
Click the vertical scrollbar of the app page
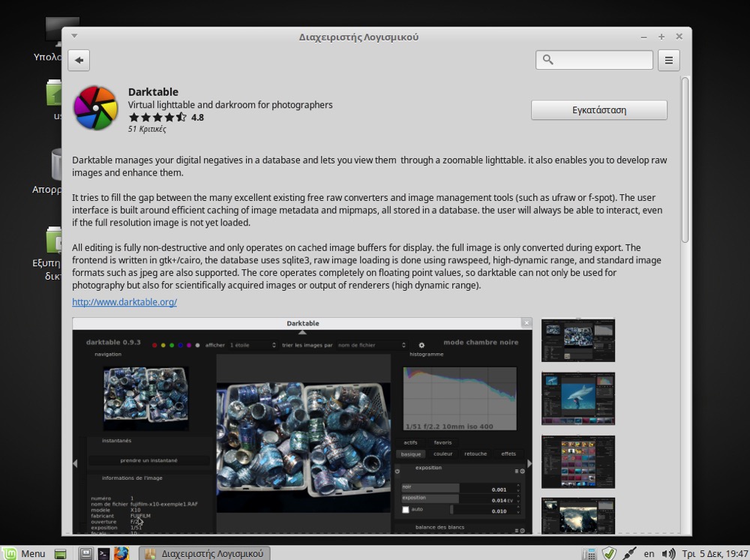click(x=685, y=160)
